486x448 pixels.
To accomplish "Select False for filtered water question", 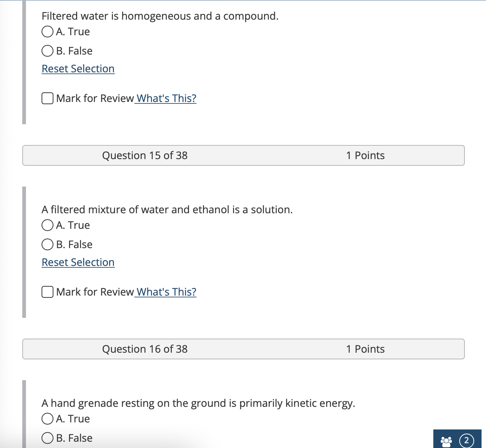I will 47,51.
